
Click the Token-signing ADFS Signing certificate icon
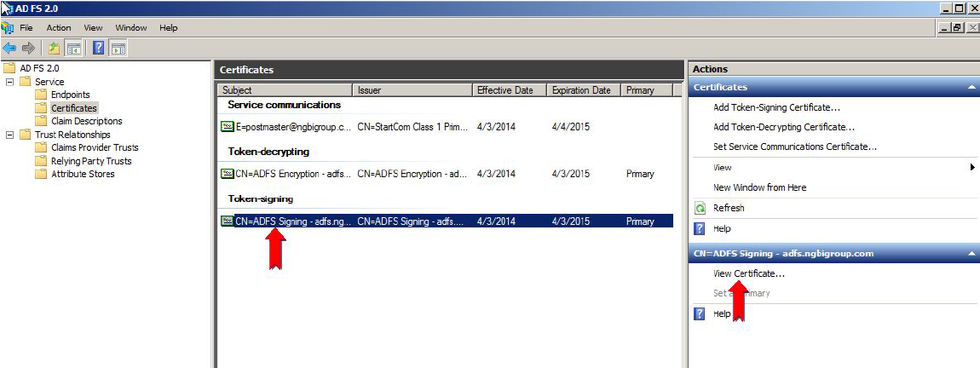pyautogui.click(x=228, y=221)
